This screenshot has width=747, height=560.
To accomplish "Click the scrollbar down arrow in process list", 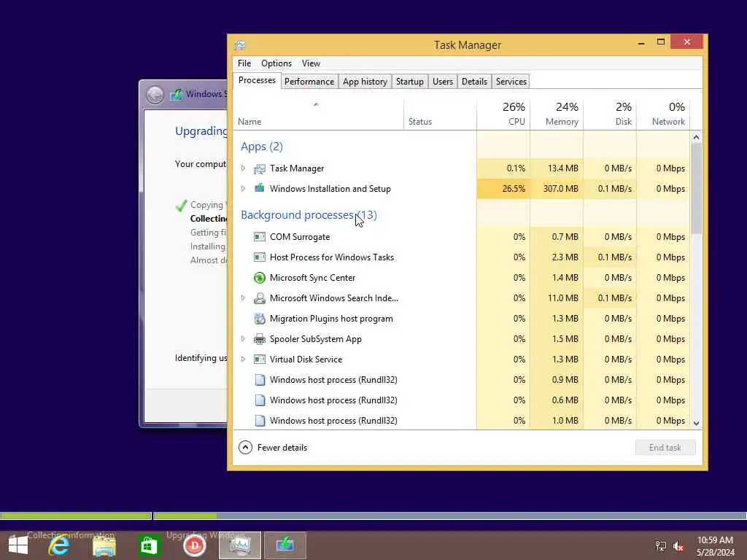I will pos(696,424).
